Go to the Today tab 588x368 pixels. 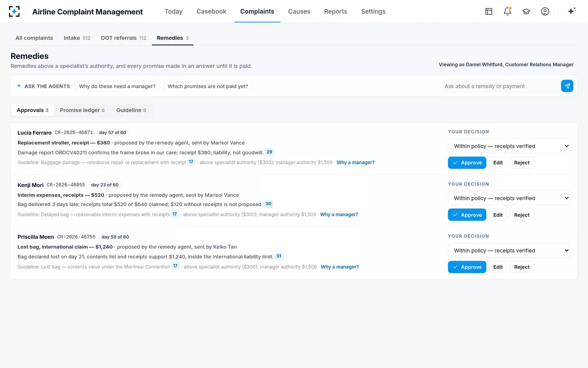[174, 11]
